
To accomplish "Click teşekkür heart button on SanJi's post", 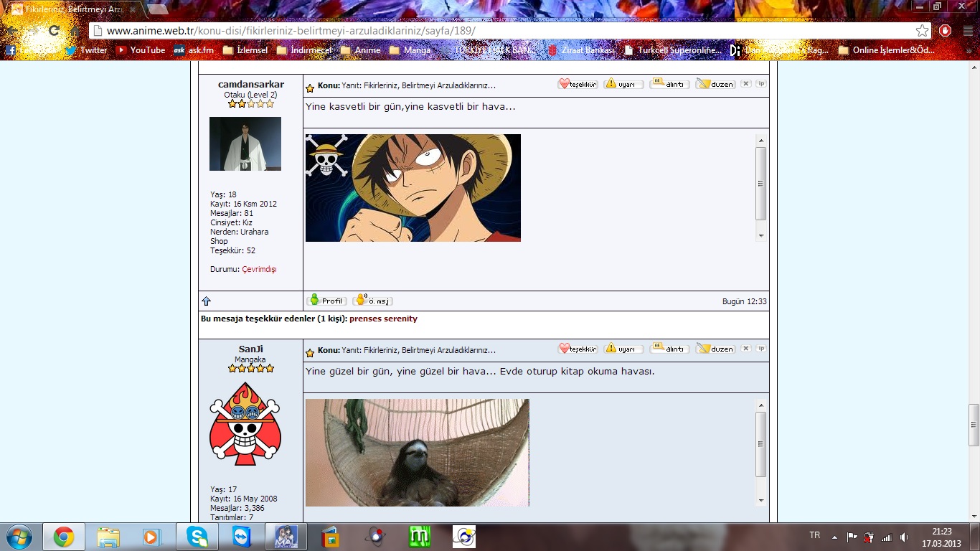I will pyautogui.click(x=578, y=349).
